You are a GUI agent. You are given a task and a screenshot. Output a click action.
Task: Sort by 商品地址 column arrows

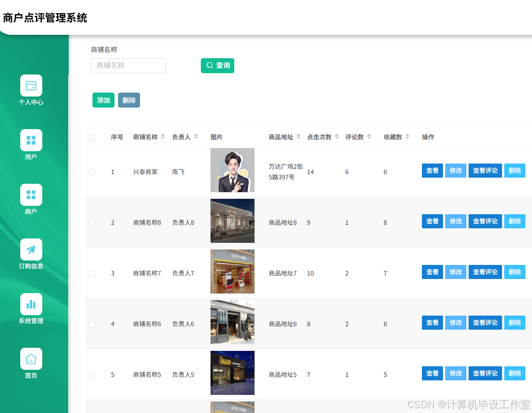[x=299, y=137]
